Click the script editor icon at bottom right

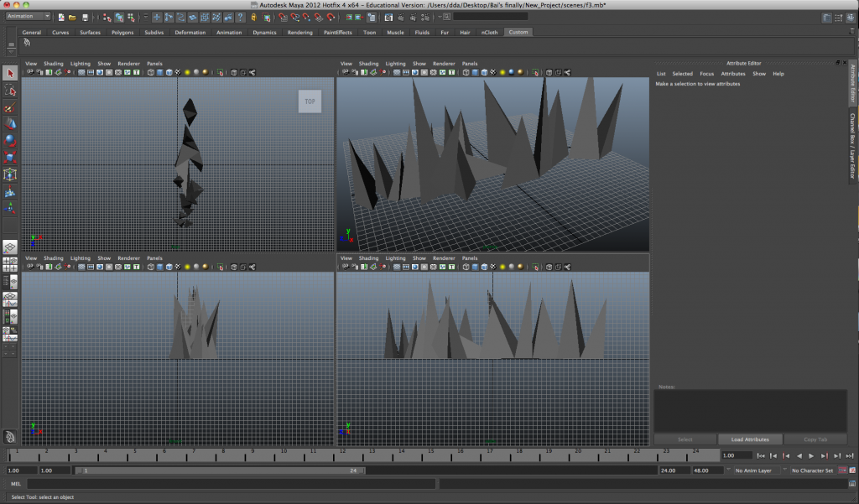(851, 484)
